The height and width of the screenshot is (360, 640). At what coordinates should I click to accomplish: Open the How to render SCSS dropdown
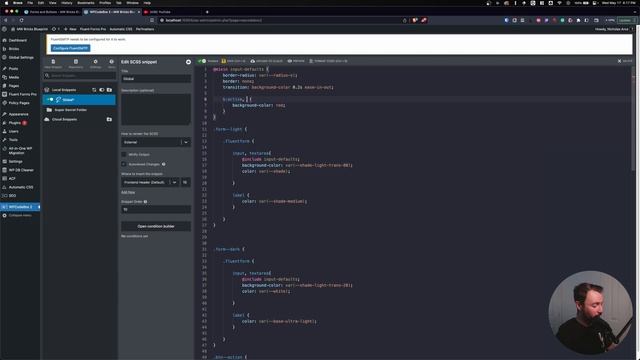click(156, 142)
